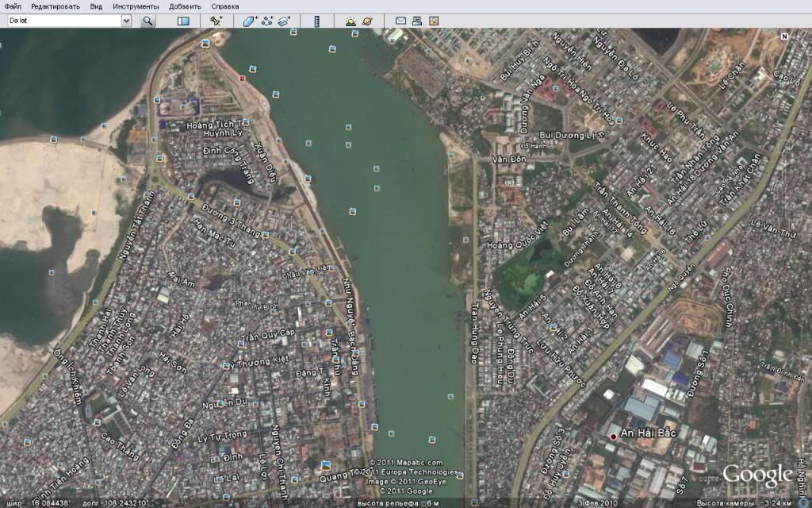The width and height of the screenshot is (812, 508).
Task: Click the north compass indicator
Action: pyautogui.click(x=783, y=37)
